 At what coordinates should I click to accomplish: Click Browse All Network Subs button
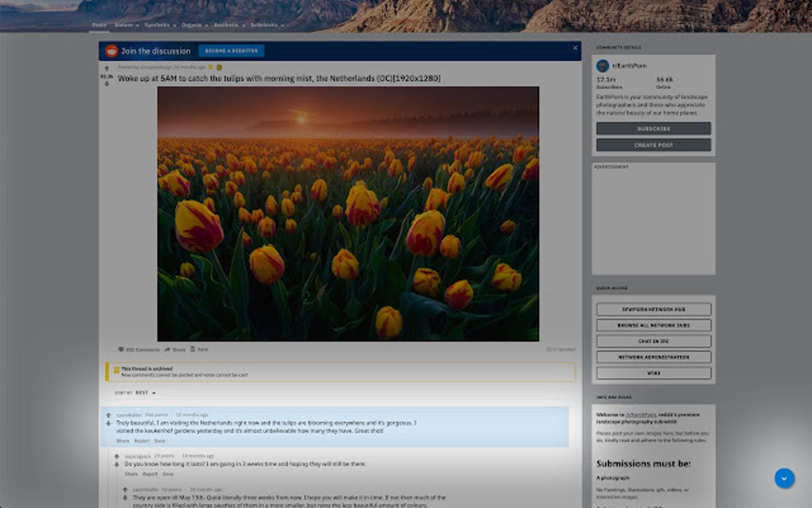pos(654,325)
